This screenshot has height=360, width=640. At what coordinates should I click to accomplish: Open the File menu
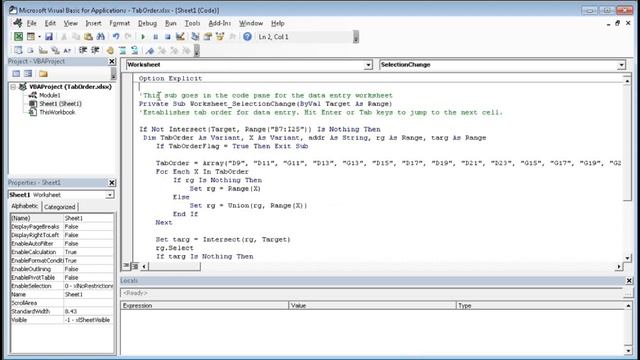[31, 23]
